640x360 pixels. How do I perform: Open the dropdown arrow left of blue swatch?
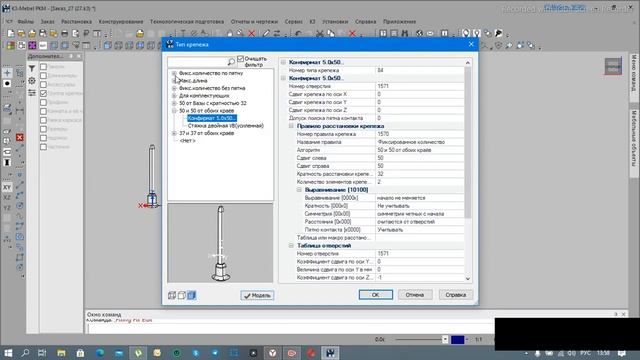445,339
